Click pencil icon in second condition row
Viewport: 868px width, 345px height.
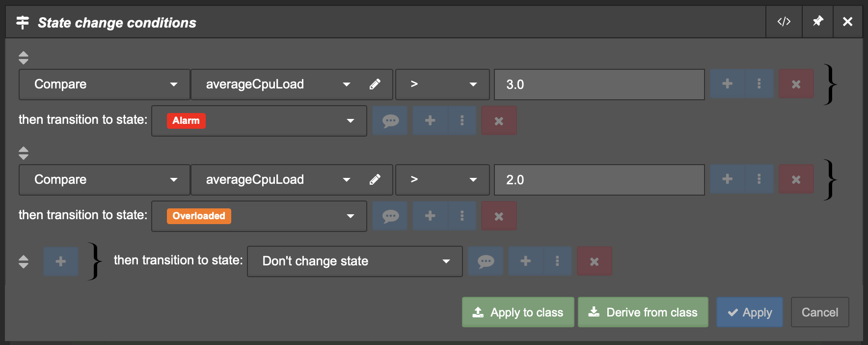pyautogui.click(x=375, y=180)
